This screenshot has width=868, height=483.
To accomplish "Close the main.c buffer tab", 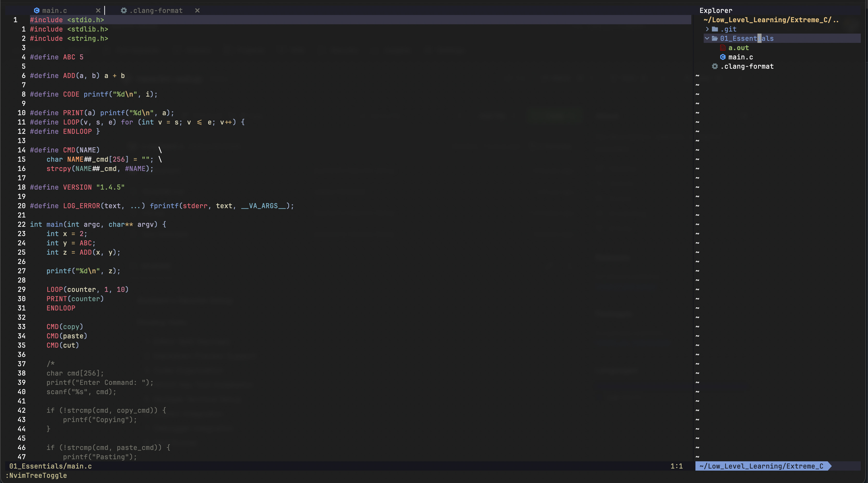I will (98, 10).
